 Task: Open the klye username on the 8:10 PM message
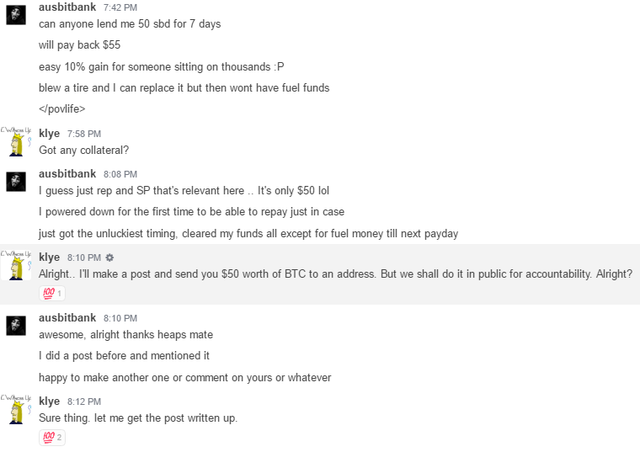49,257
